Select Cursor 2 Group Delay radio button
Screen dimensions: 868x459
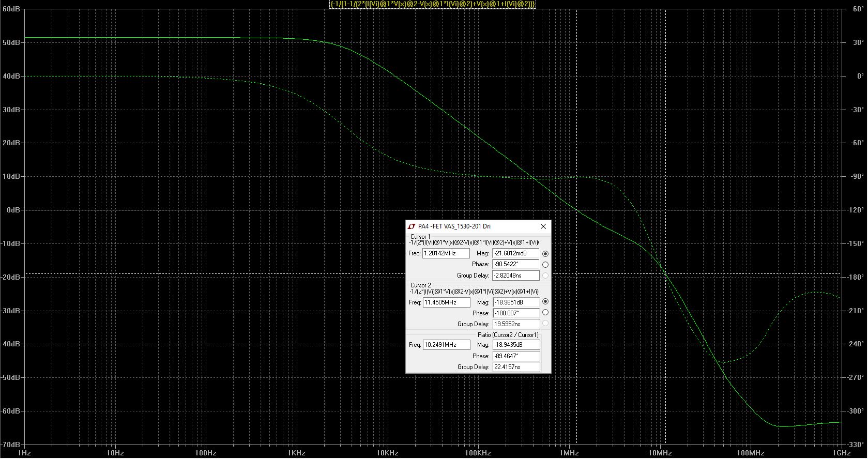[545, 323]
